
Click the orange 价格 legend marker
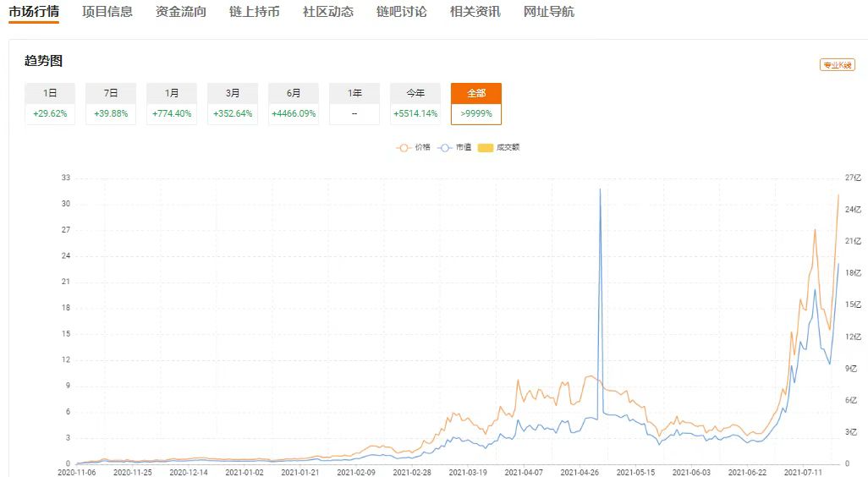404,148
